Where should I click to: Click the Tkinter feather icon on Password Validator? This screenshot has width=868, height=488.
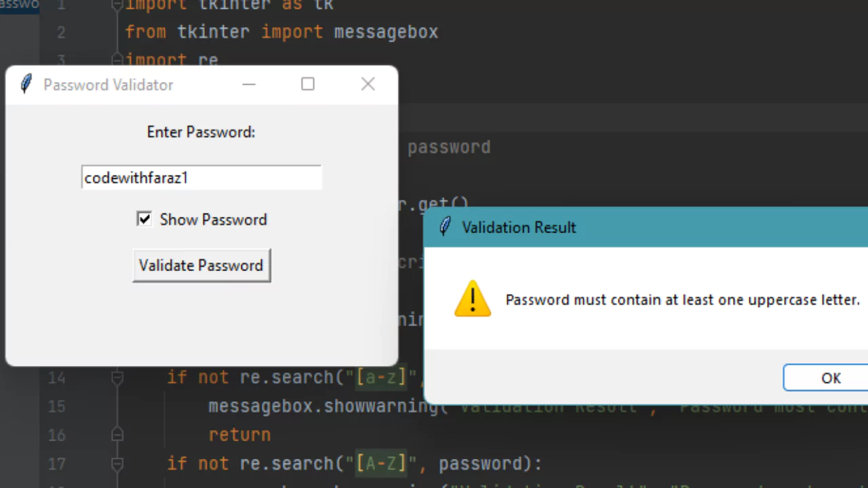pos(26,84)
